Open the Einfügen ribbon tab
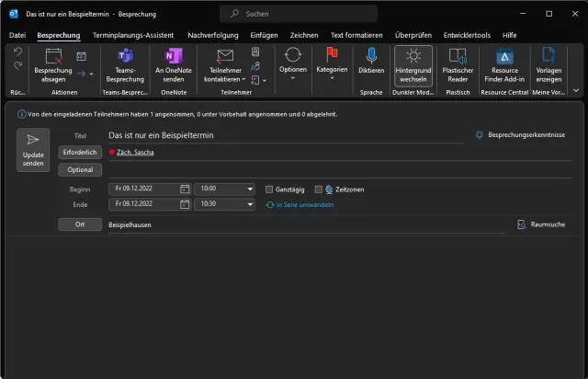The height and width of the screenshot is (379, 588). 264,35
